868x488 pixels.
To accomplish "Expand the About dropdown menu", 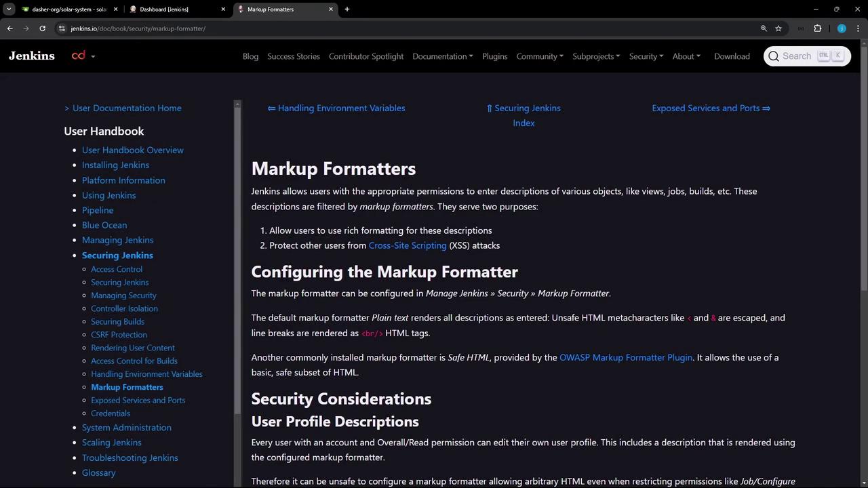I will [686, 56].
